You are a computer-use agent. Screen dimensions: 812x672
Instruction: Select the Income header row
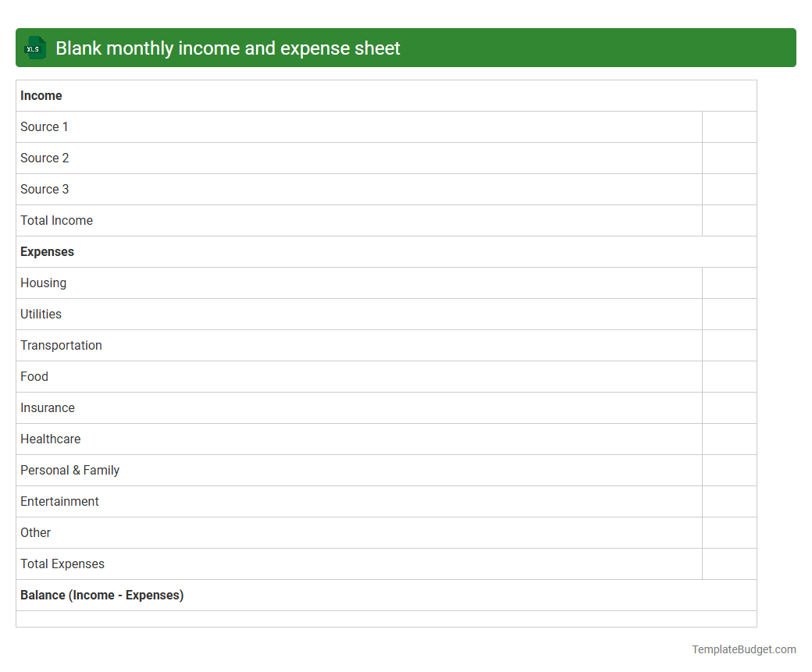(41, 95)
